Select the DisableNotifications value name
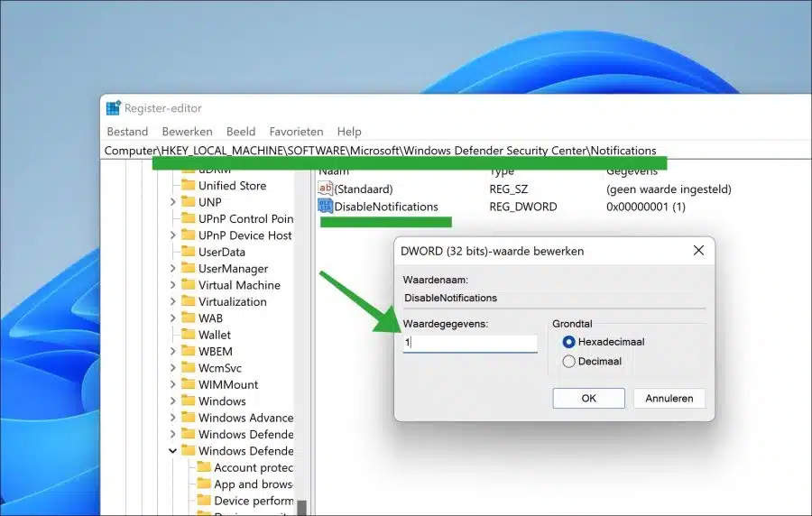 click(x=386, y=207)
